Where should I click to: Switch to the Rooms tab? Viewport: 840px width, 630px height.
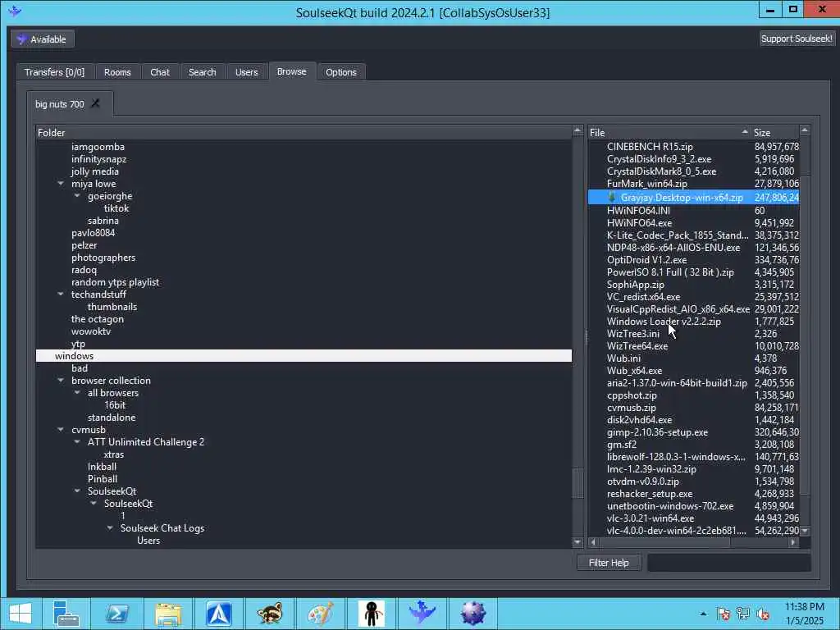pos(117,72)
